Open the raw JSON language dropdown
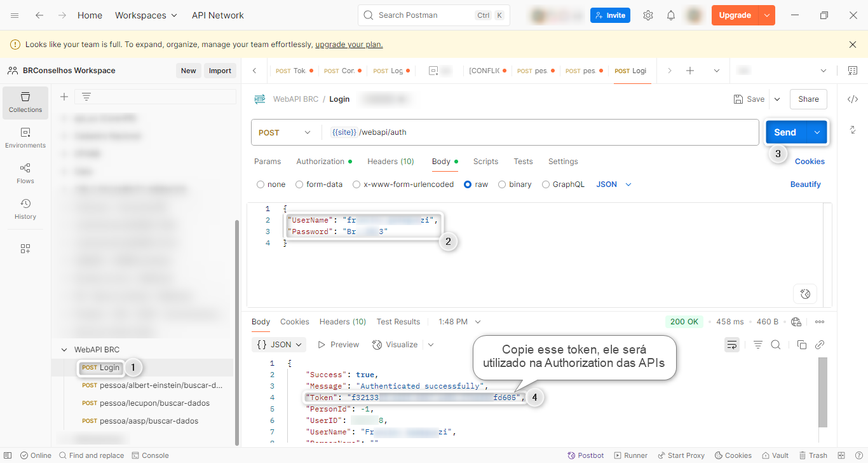 [x=614, y=184]
